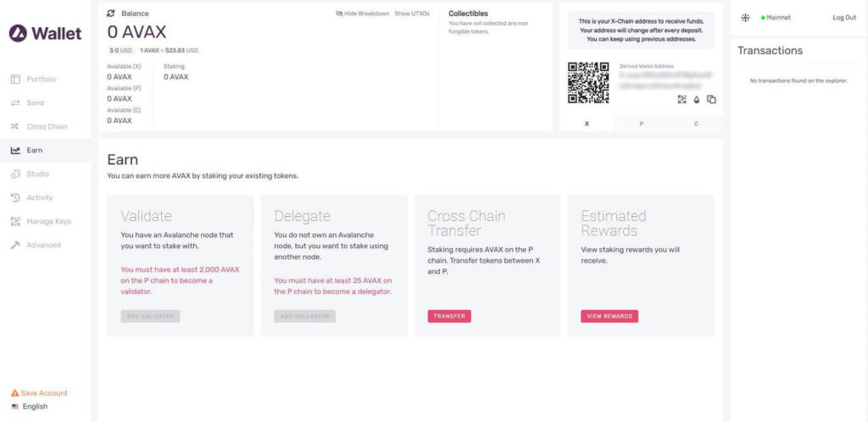
Task: Copy wallet address with the copy icon
Action: 712,99
